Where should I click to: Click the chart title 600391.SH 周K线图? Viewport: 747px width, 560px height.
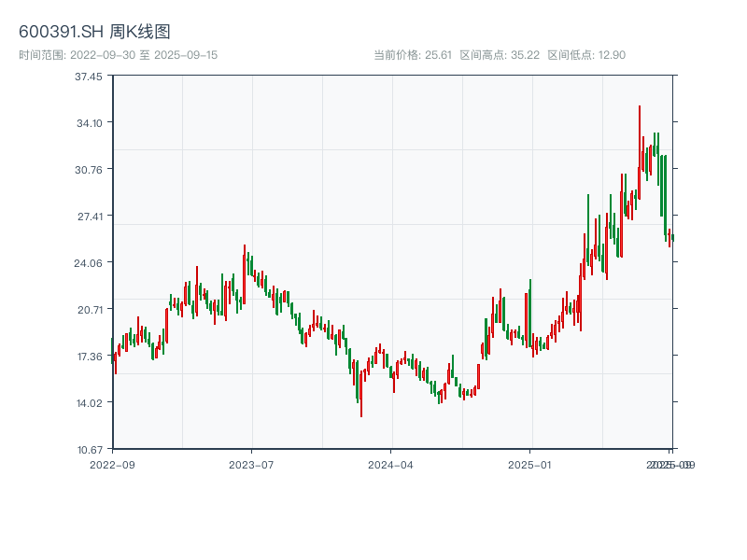(x=94, y=32)
